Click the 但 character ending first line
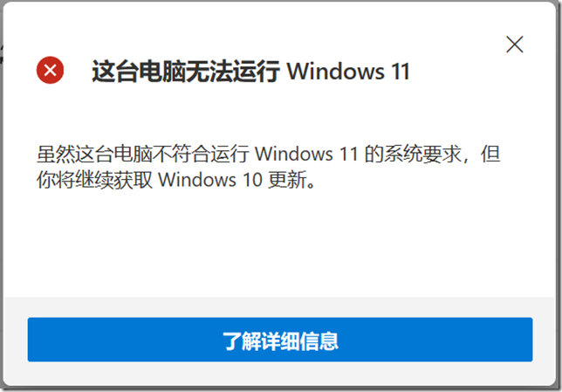562x392 pixels. pos(490,155)
